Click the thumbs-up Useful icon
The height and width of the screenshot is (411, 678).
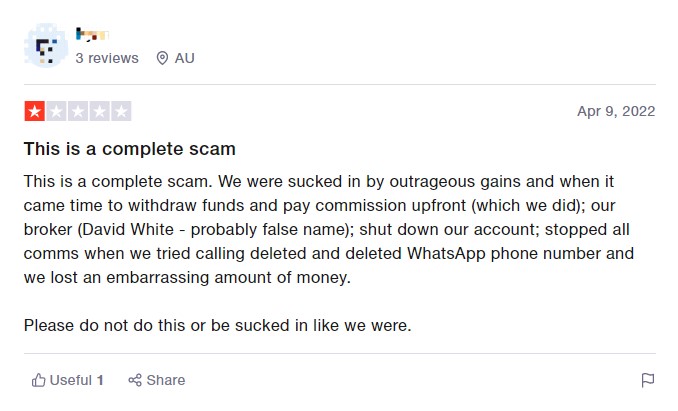point(39,380)
